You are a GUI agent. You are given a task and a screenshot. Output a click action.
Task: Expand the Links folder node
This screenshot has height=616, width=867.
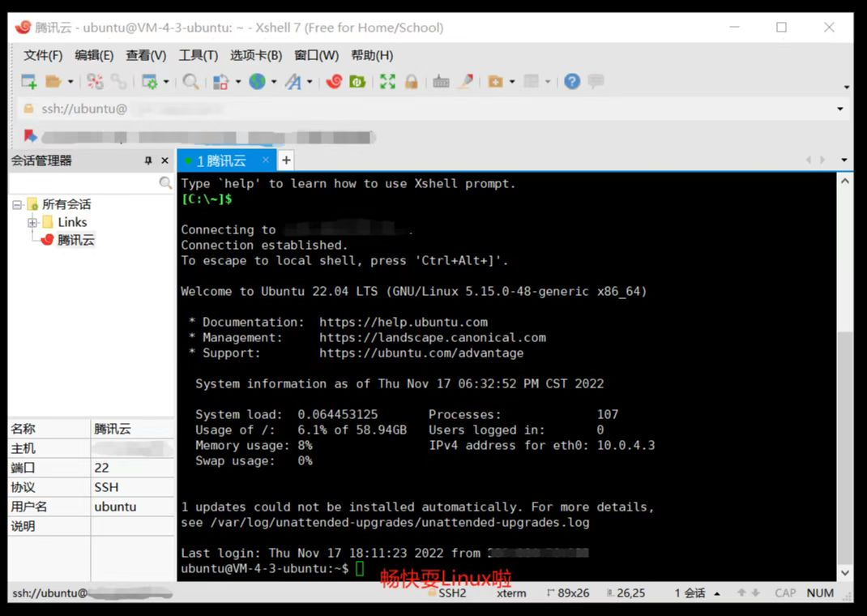pos(32,222)
